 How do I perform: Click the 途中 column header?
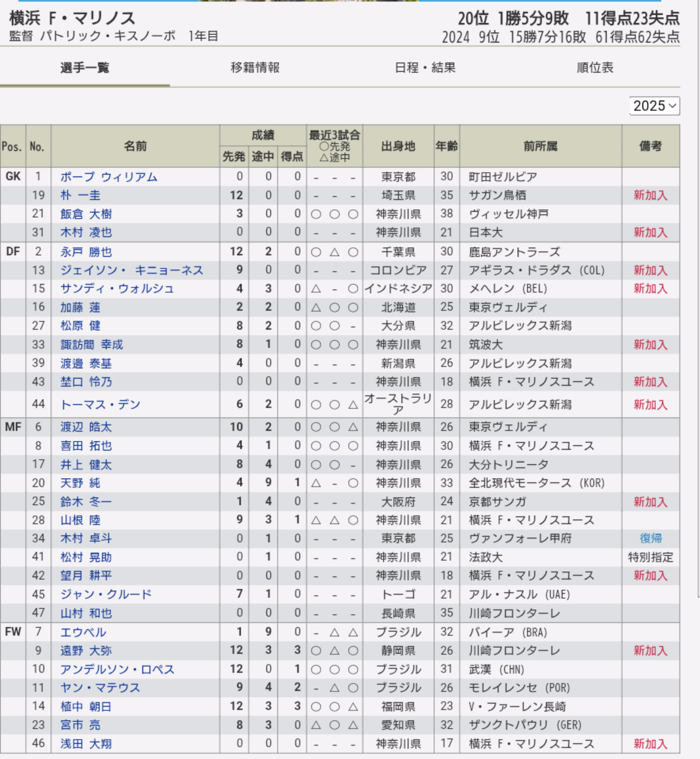(263, 157)
